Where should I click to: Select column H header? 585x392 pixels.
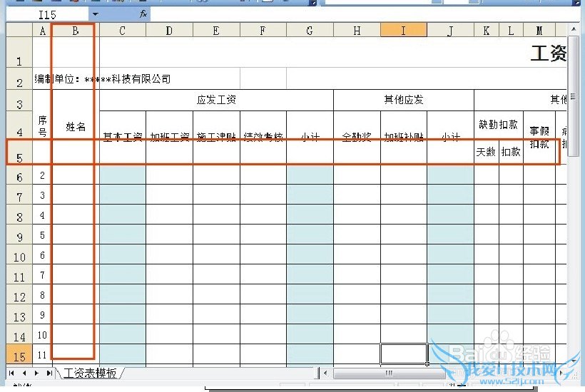point(357,30)
